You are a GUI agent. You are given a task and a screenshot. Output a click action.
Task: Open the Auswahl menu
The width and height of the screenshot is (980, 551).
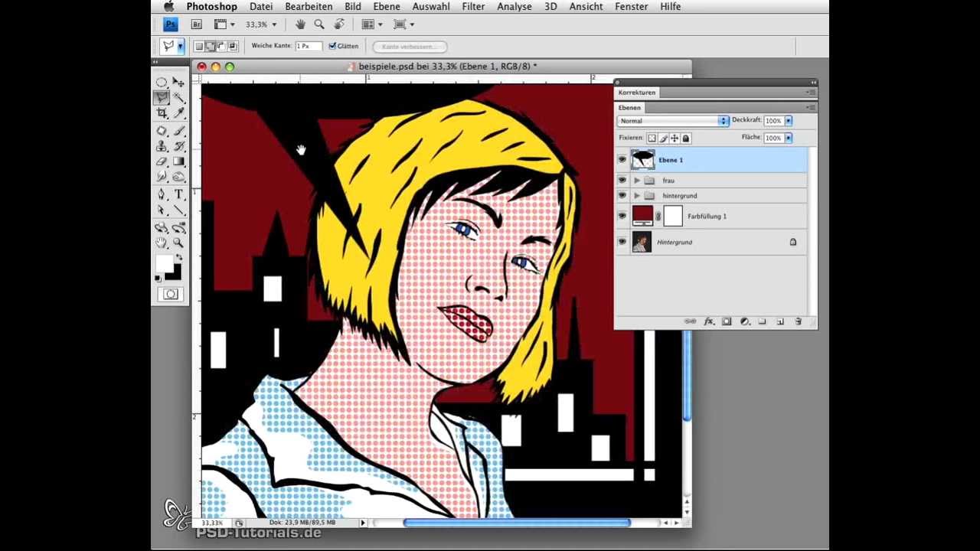click(431, 6)
